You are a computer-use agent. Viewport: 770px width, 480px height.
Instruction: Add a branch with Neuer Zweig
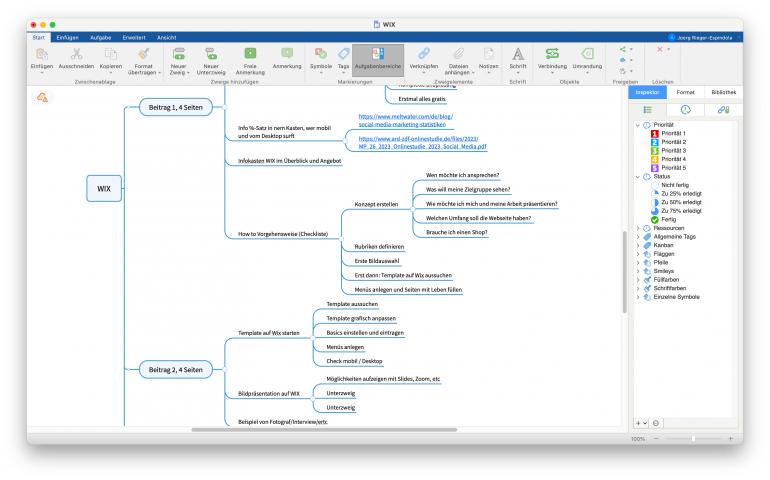click(x=179, y=54)
